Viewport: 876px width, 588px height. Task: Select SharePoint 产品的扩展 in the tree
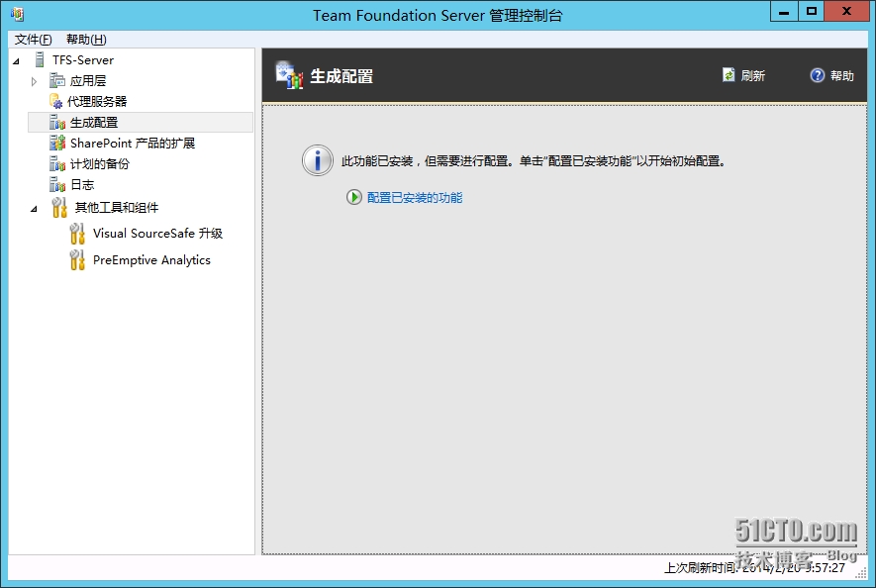(133, 143)
